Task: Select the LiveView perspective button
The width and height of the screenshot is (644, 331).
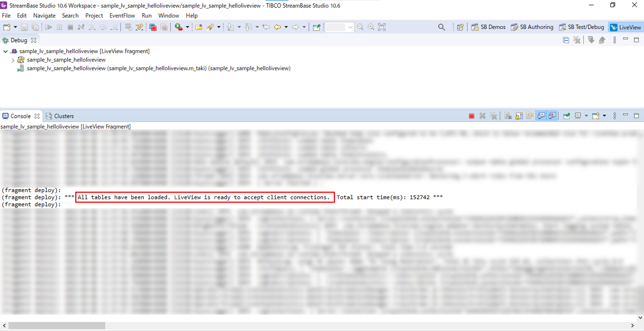Action: point(626,27)
